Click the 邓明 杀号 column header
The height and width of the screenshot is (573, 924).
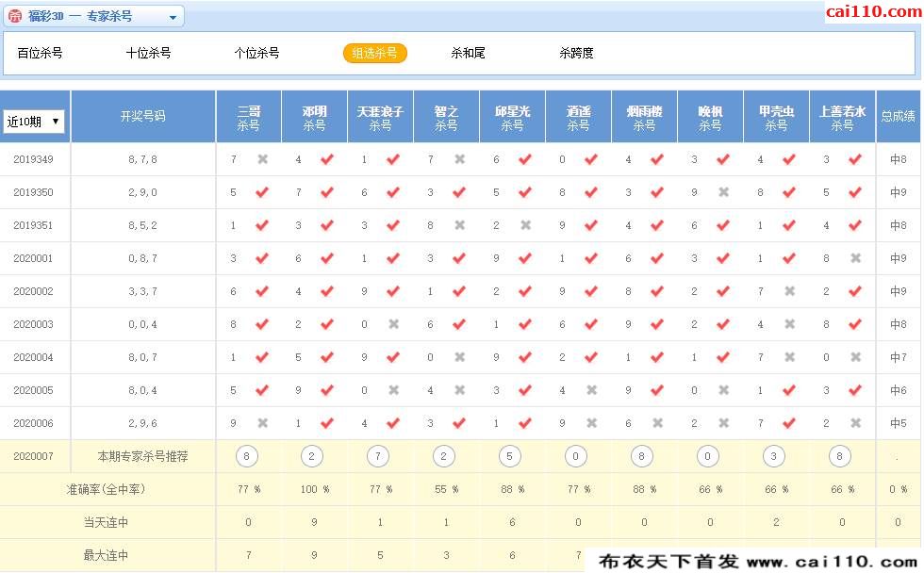coord(315,117)
